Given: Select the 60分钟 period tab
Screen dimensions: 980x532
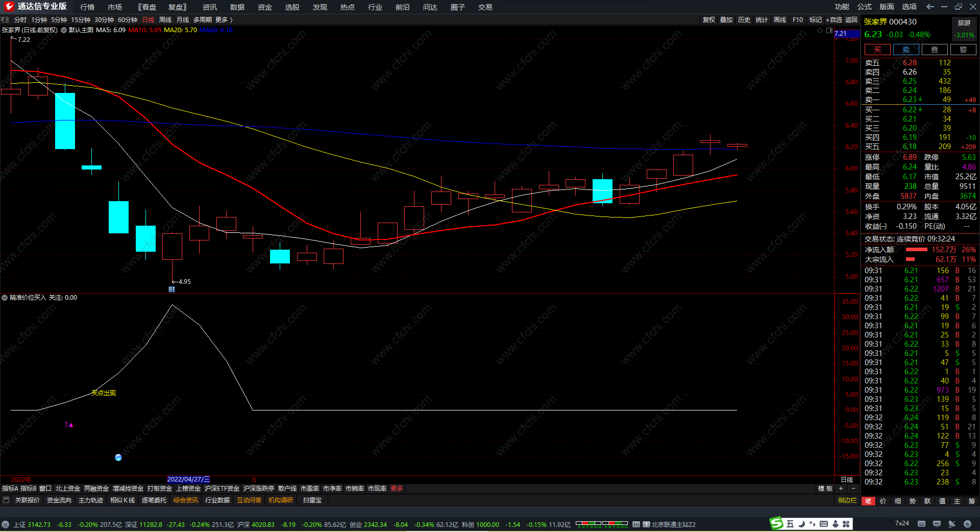Looking at the screenshot, I should [x=128, y=19].
